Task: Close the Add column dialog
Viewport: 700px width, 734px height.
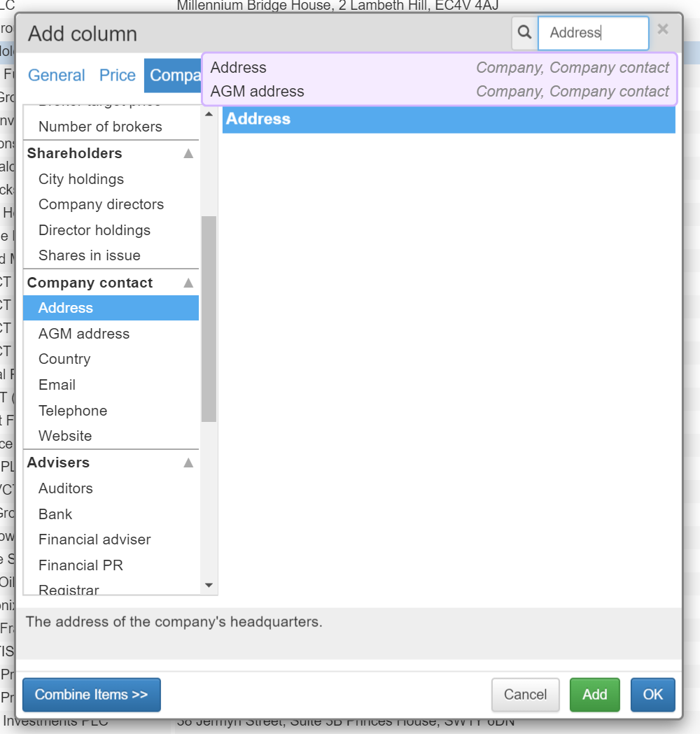Action: tap(662, 29)
